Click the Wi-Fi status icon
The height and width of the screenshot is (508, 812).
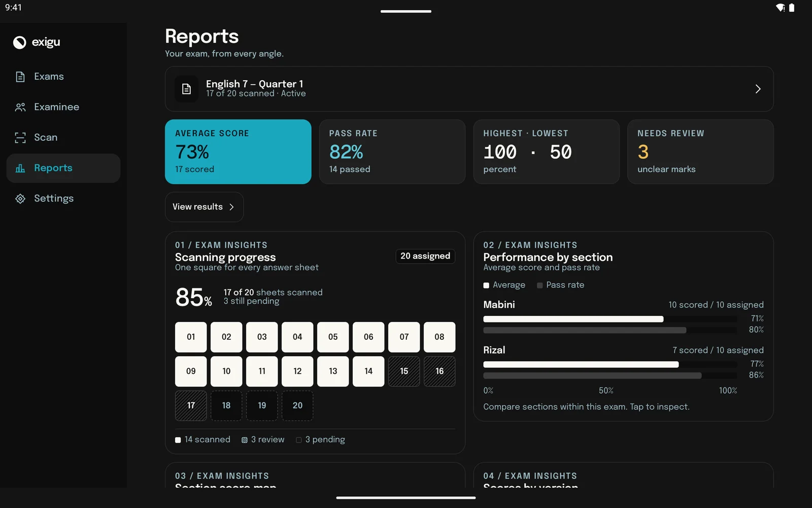780,8
